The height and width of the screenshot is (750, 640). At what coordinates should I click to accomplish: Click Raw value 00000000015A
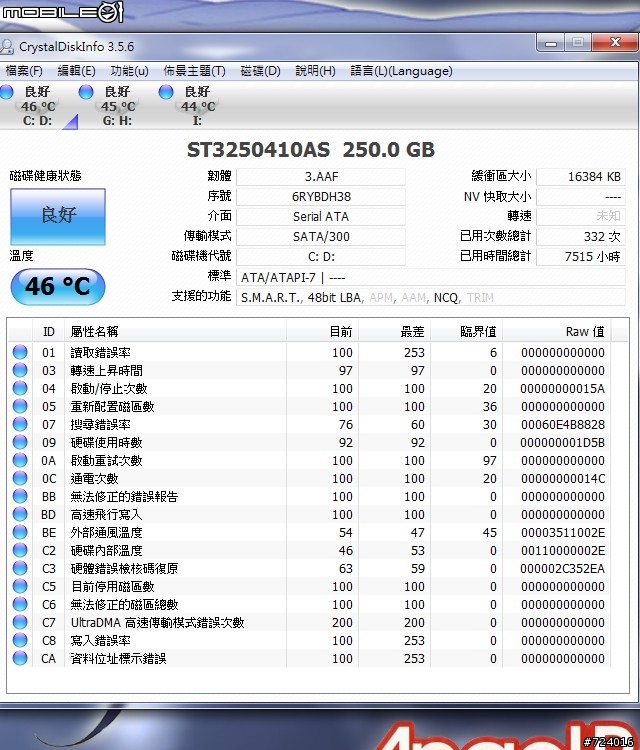[563, 388]
